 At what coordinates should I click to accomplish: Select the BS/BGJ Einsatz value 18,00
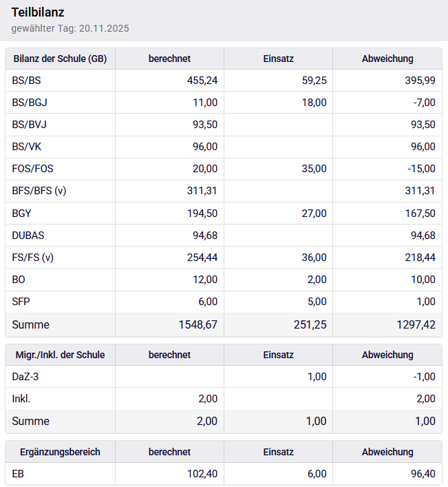pyautogui.click(x=314, y=103)
